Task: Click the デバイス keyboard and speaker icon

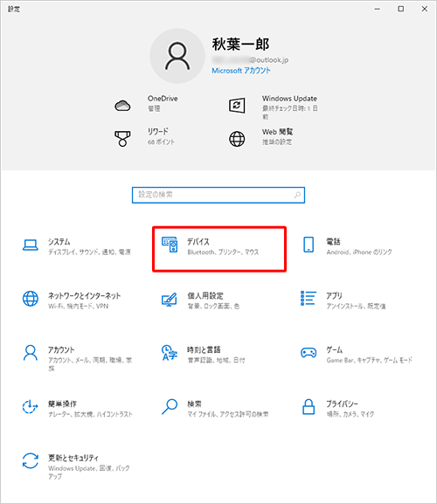Action: (x=170, y=245)
